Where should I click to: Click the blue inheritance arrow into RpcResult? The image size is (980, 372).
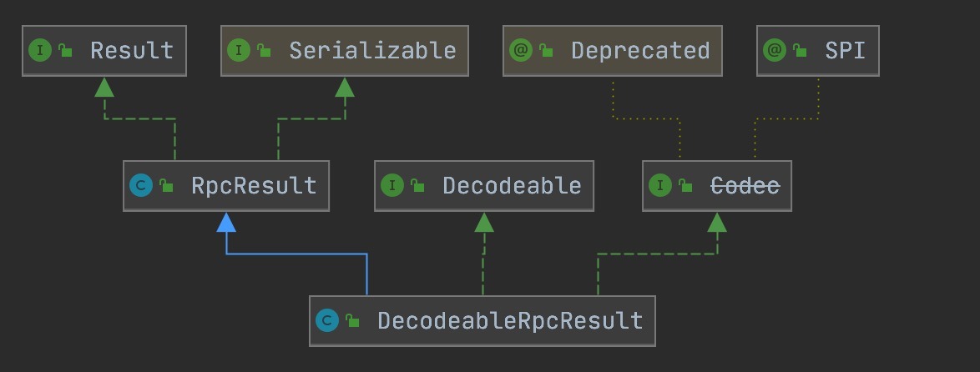226,222
